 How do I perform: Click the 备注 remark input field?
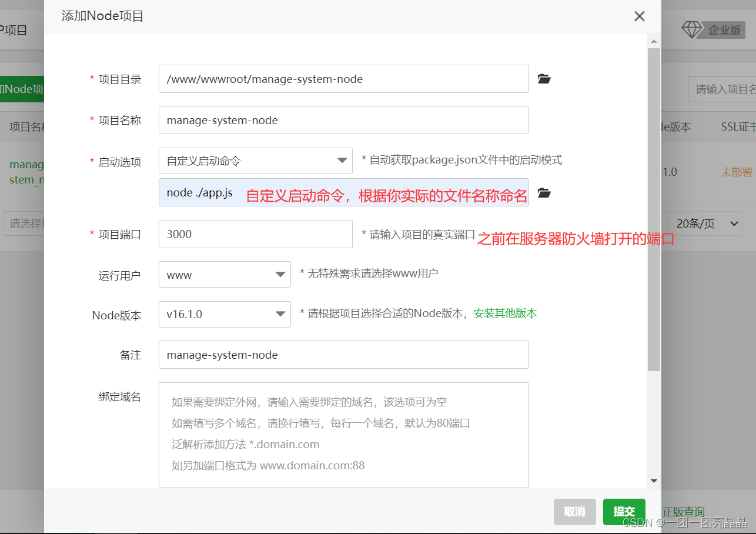click(x=344, y=355)
